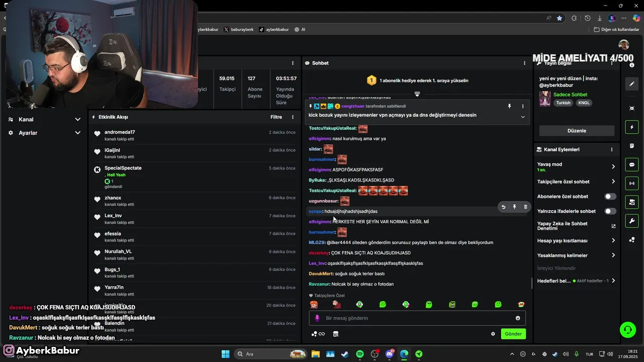644x362 pixels.
Task: Open the emoji picker in message box
Action: (x=518, y=318)
